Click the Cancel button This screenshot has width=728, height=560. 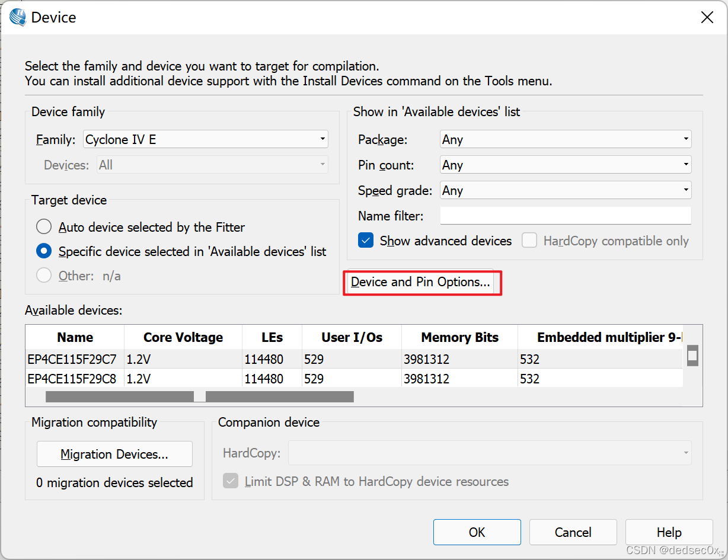click(x=573, y=532)
